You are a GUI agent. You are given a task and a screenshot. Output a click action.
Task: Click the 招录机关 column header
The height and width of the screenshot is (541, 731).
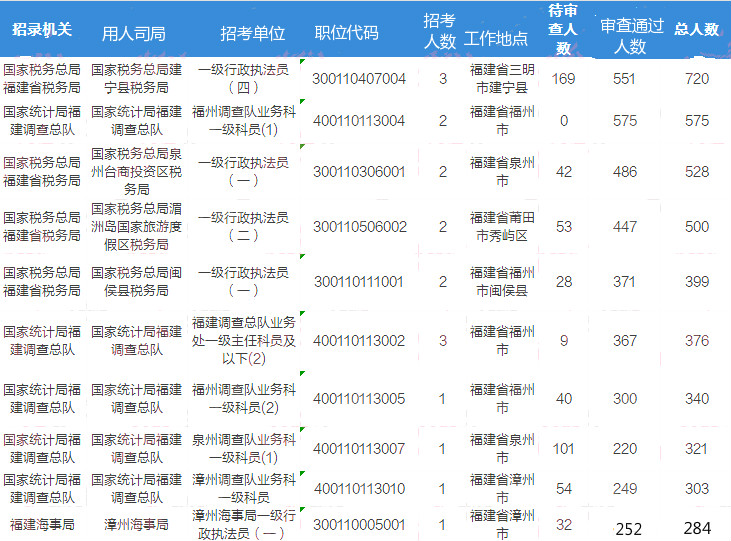tap(42, 29)
